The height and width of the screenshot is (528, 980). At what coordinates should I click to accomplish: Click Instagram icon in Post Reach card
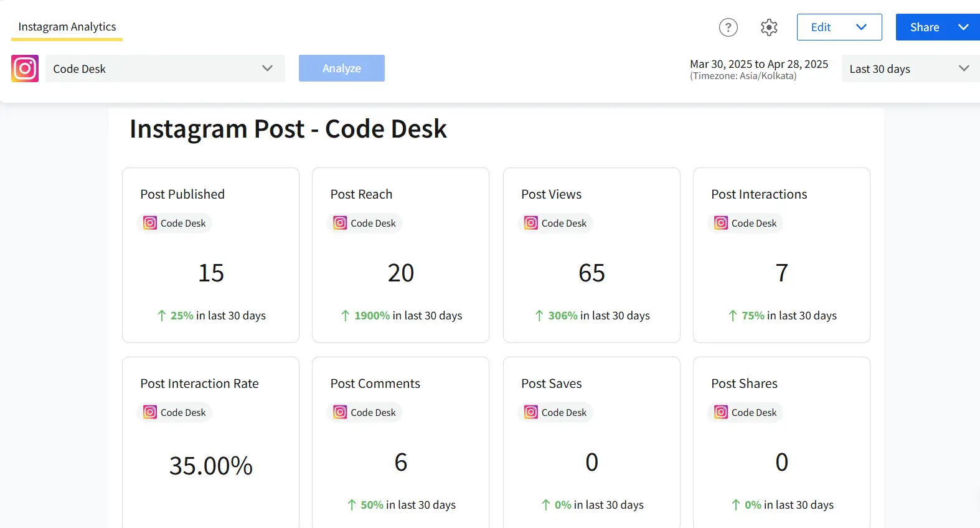pyautogui.click(x=340, y=223)
